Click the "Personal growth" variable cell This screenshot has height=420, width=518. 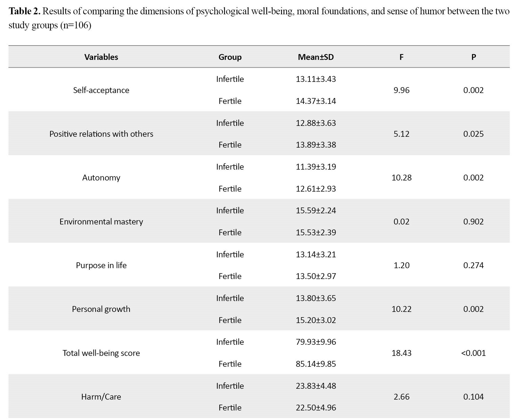101,309
